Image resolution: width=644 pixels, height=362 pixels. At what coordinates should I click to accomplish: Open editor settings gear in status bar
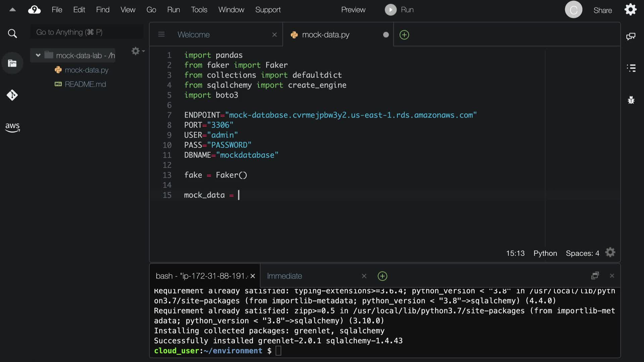tap(610, 252)
